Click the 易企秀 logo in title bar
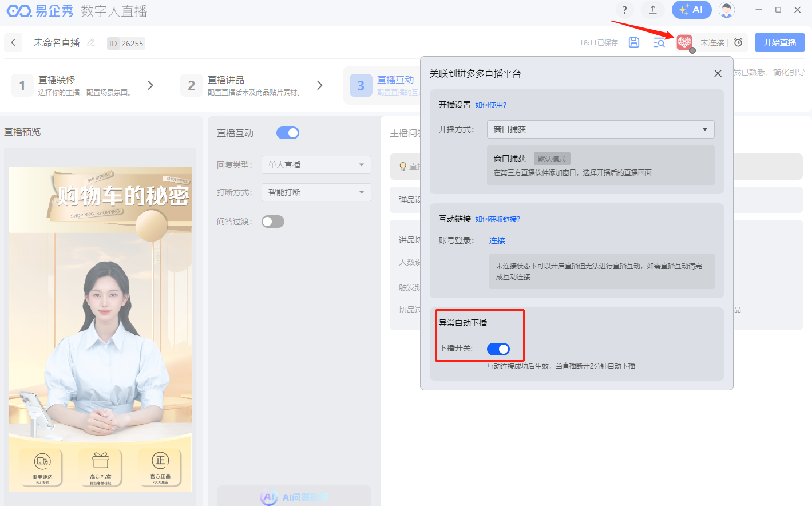The height and width of the screenshot is (506, 812). pos(40,11)
